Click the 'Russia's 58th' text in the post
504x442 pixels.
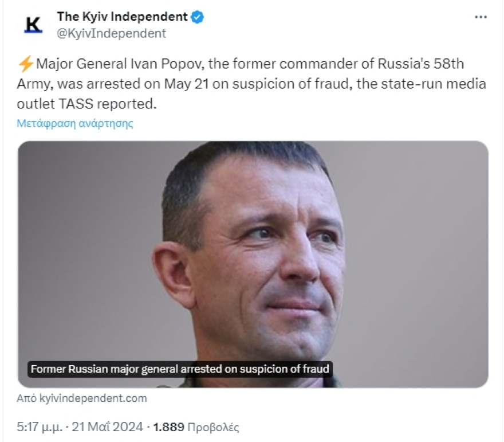[x=434, y=64]
